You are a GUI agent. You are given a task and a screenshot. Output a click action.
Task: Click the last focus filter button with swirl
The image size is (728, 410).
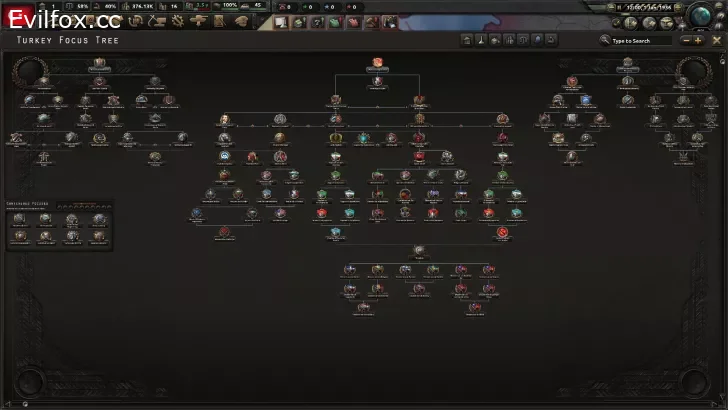pyautogui.click(x=553, y=40)
